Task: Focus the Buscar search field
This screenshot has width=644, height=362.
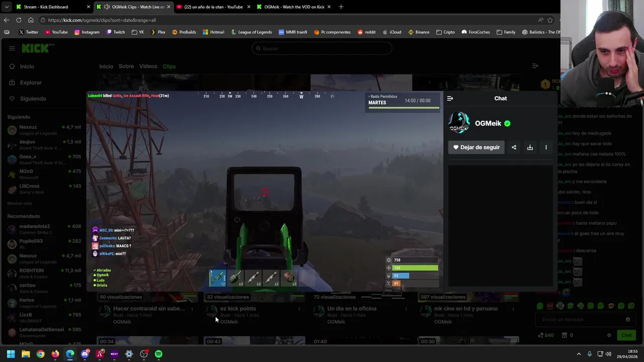Action: 322,48
